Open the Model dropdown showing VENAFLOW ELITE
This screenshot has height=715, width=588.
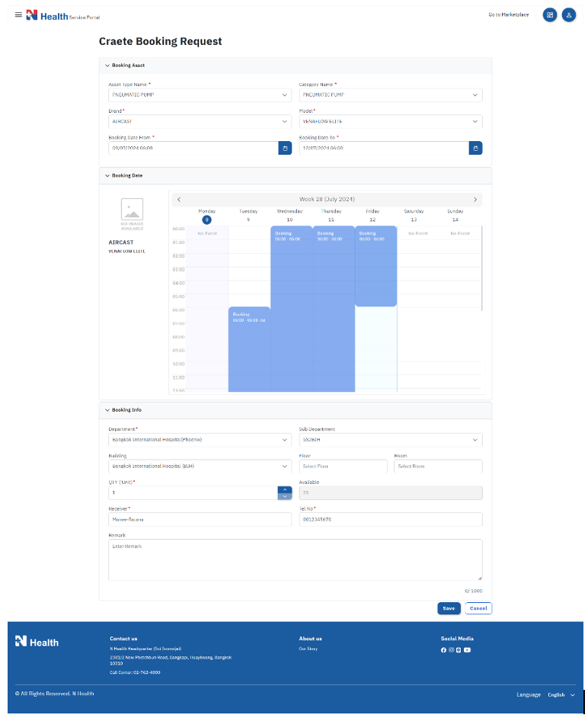pos(391,122)
